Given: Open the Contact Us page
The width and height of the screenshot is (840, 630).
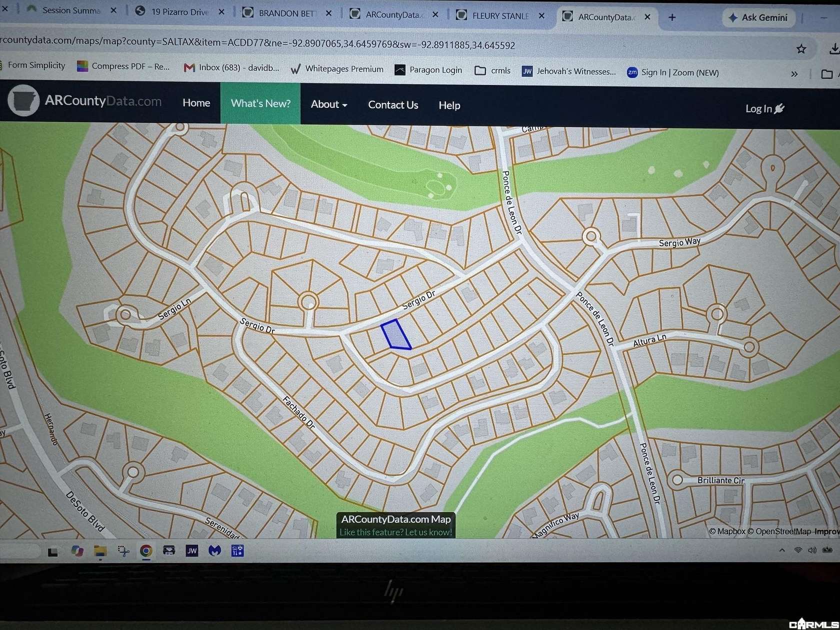Looking at the screenshot, I should [x=393, y=105].
